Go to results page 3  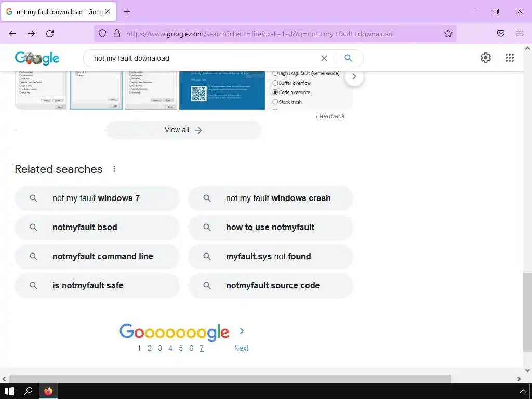click(x=160, y=348)
